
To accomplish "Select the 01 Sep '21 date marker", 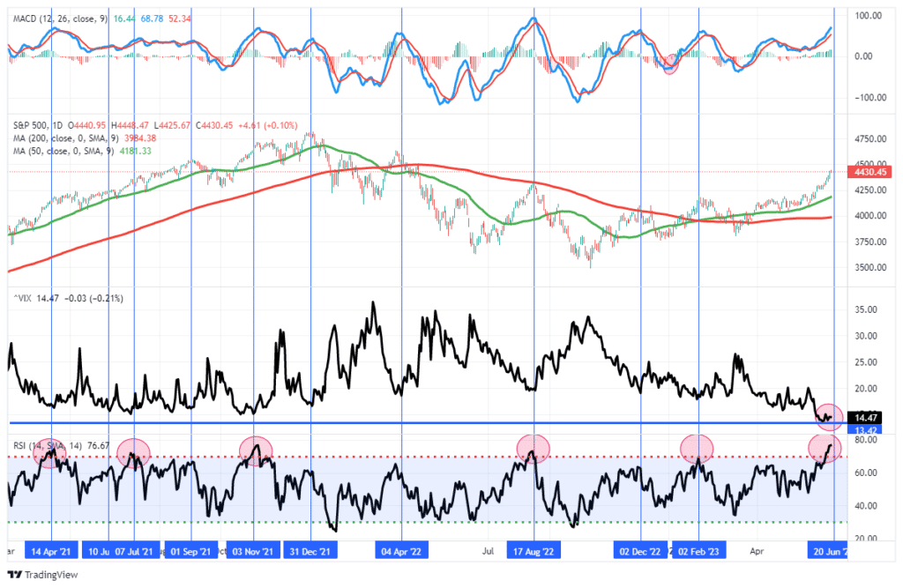I will click(x=191, y=551).
